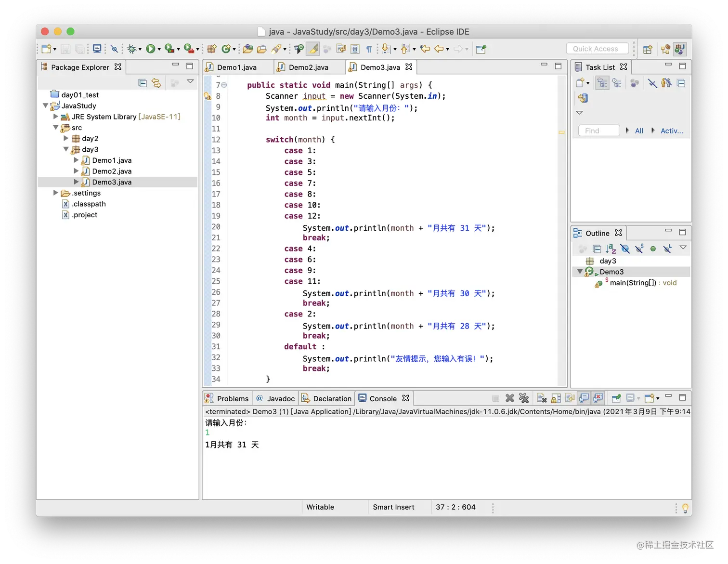Click the yellow marker in editor overview ruler
The width and height of the screenshot is (728, 564).
(x=561, y=132)
